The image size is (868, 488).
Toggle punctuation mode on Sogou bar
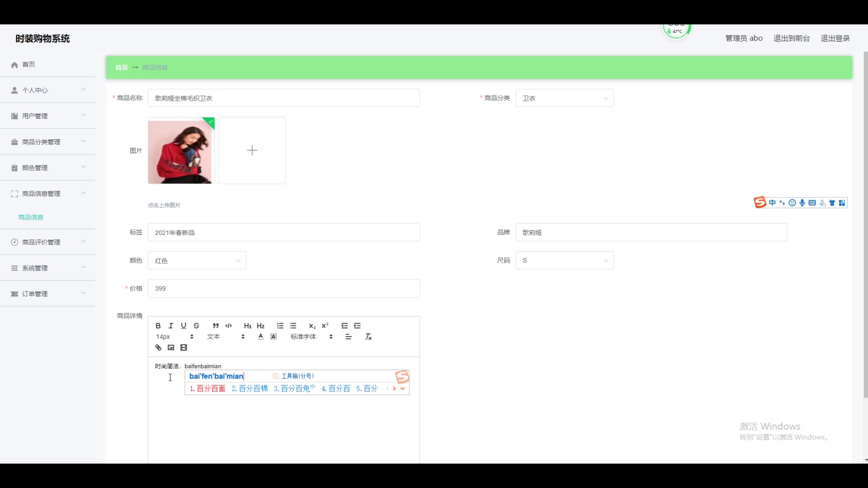click(x=782, y=203)
